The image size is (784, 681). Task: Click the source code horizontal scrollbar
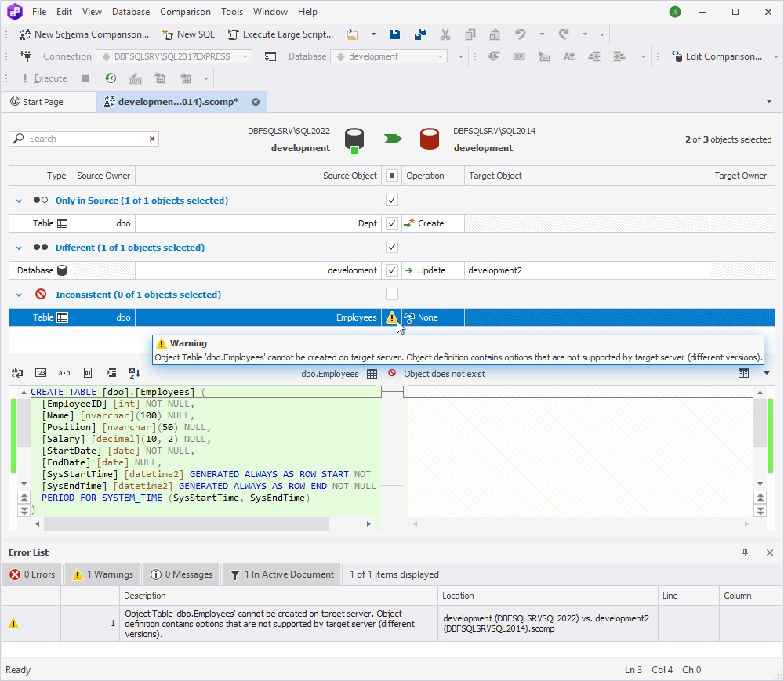pos(187,523)
